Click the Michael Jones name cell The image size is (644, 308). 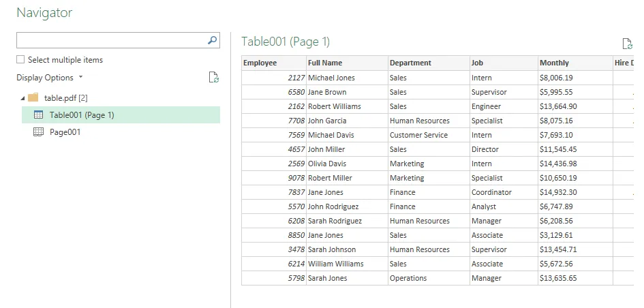point(347,78)
